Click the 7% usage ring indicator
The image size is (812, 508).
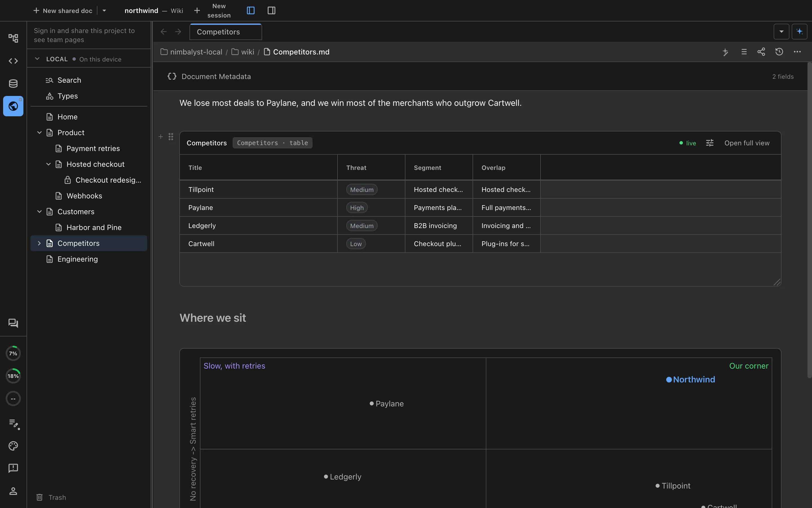pos(13,353)
